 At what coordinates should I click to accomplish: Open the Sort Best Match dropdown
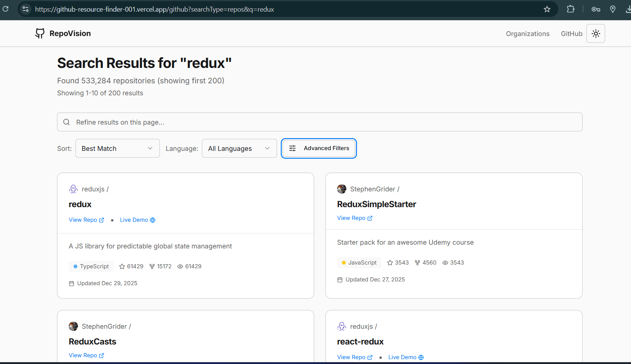pos(117,148)
